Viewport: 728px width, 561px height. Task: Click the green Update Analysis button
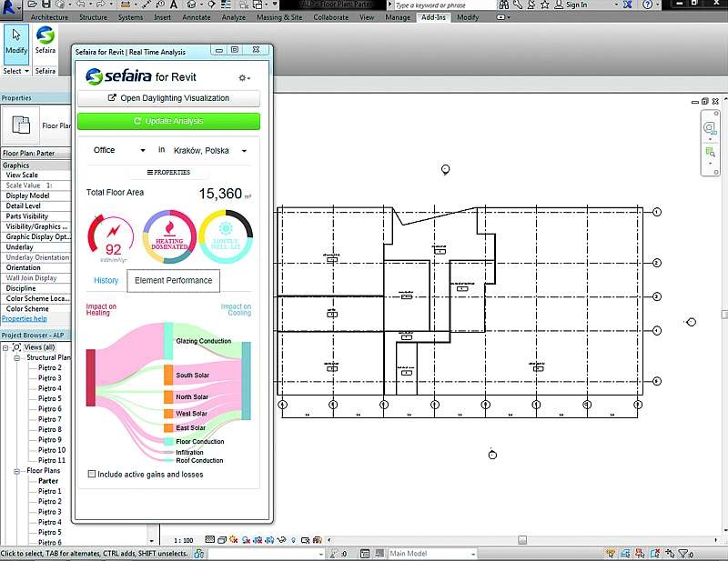click(x=169, y=121)
